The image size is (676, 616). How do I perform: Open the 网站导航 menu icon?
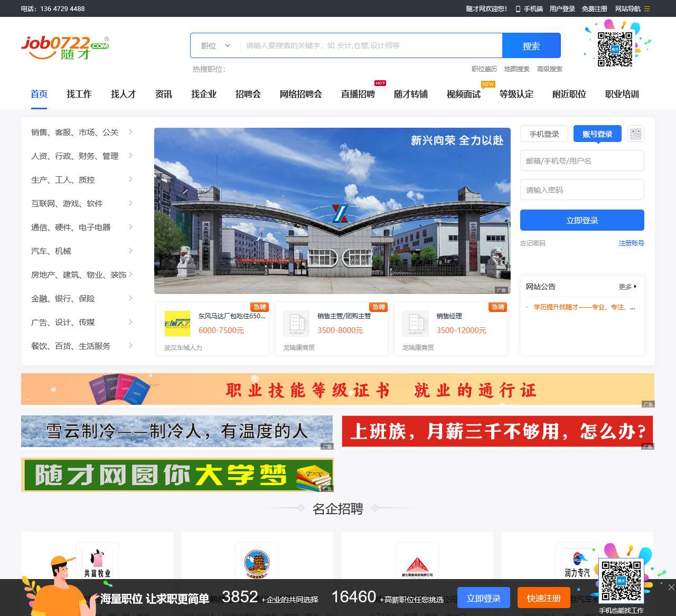647,8
